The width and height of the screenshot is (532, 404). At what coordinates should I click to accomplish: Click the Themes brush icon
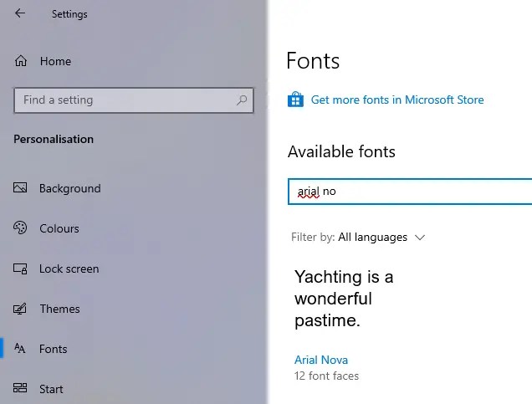click(20, 309)
